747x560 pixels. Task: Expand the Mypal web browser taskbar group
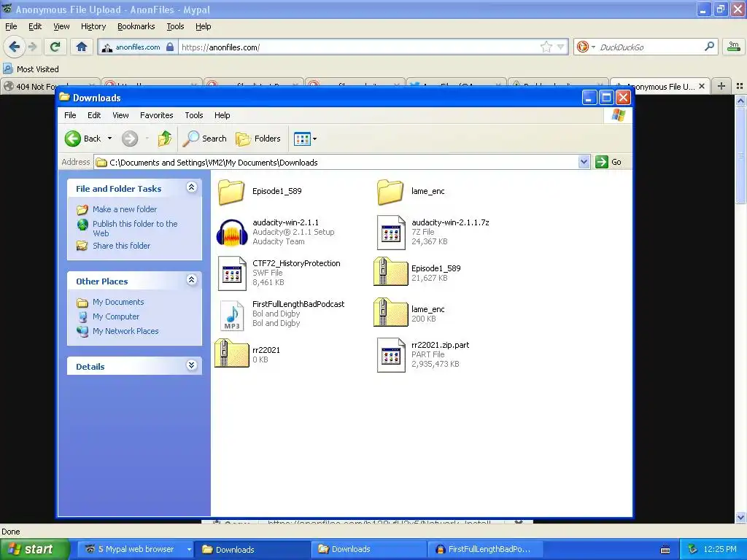(189, 549)
